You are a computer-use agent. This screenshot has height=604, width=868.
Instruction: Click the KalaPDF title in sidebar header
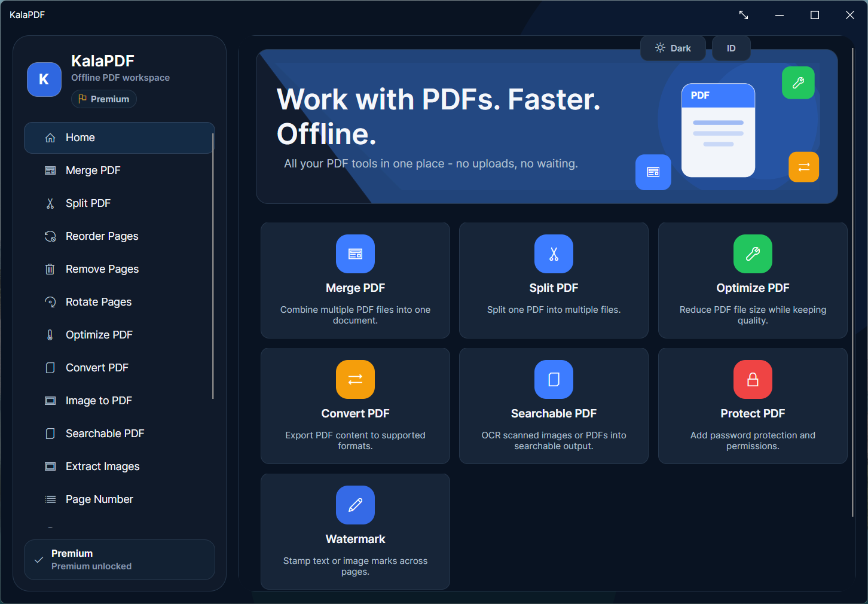103,61
